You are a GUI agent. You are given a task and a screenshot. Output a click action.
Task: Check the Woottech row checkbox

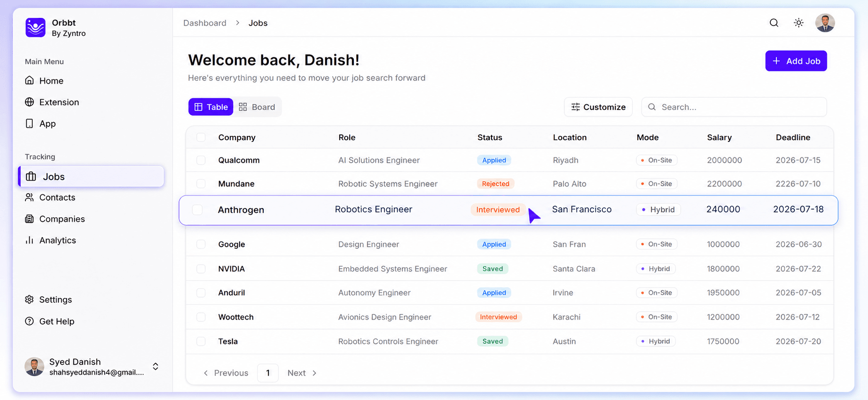tap(201, 317)
